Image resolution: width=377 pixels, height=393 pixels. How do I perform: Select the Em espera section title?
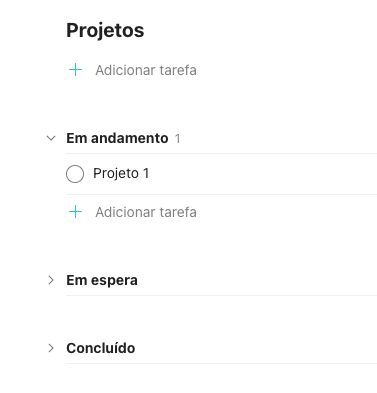click(102, 280)
